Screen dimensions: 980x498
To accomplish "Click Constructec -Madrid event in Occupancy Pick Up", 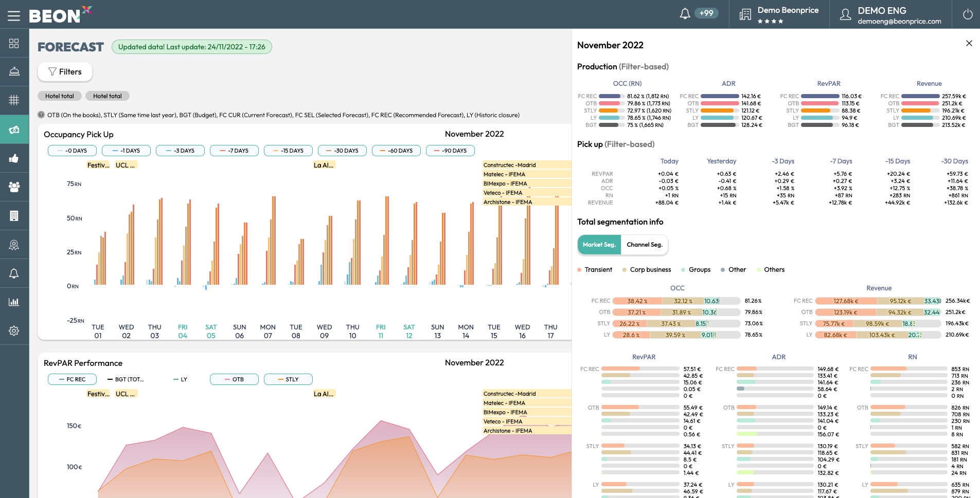I will click(527, 165).
